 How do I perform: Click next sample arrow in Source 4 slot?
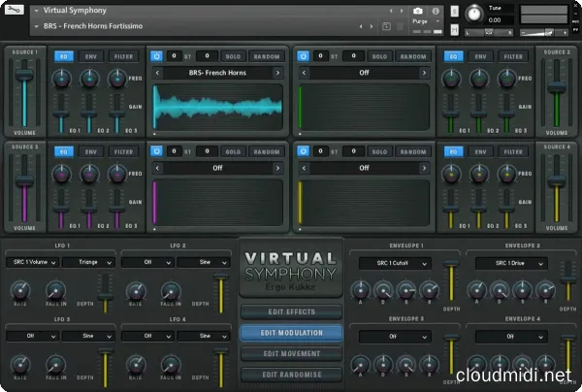(424, 168)
